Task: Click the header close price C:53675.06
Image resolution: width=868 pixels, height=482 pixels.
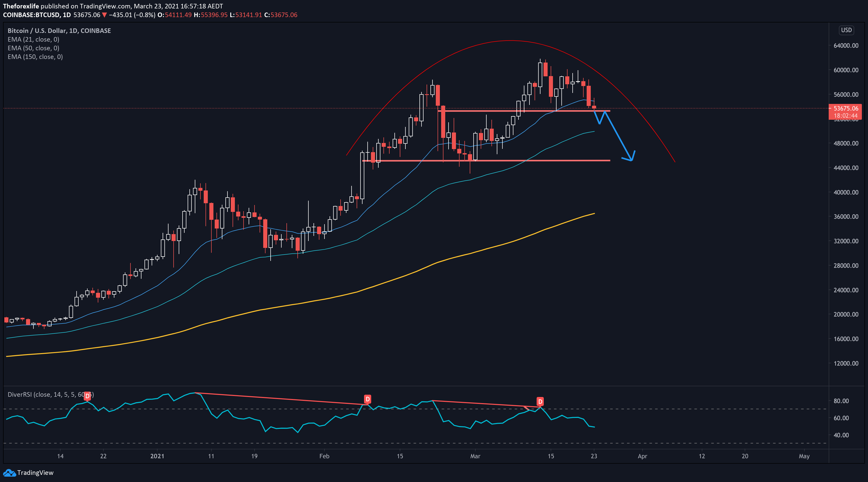Action: coord(281,15)
